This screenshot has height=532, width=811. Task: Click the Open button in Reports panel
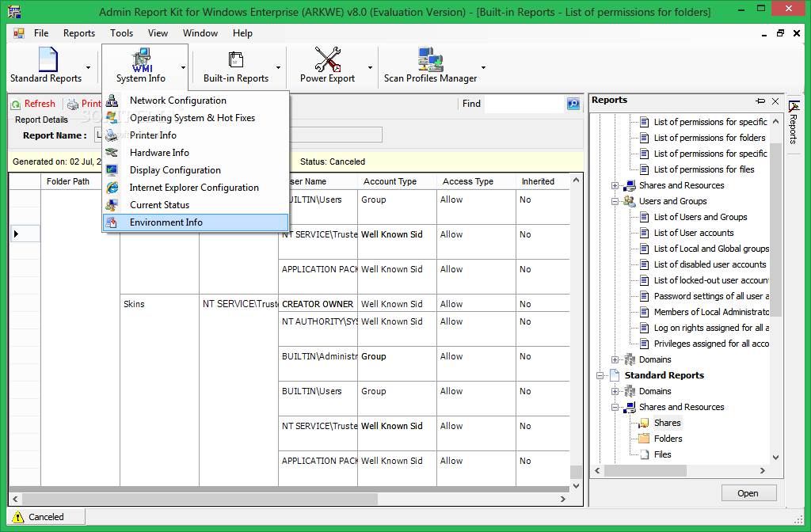[x=748, y=493]
